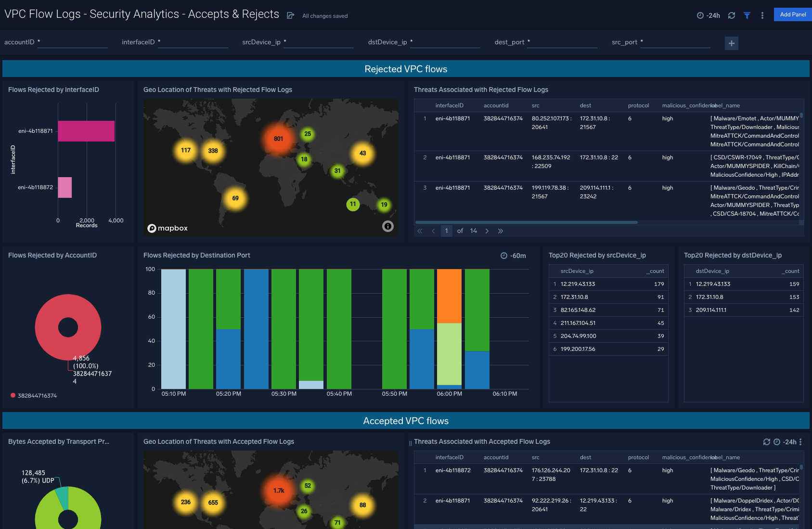Open the dashboard time range selector showing -24h

[708, 15]
